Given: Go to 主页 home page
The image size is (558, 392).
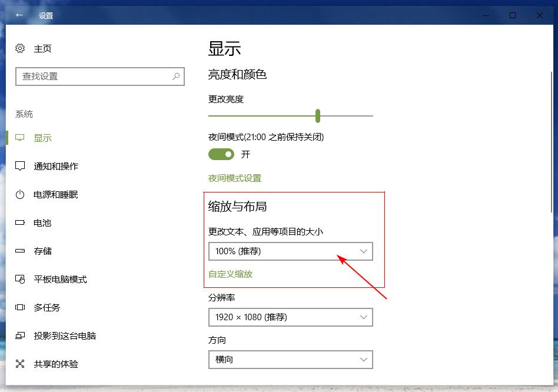Looking at the screenshot, I should tap(42, 48).
